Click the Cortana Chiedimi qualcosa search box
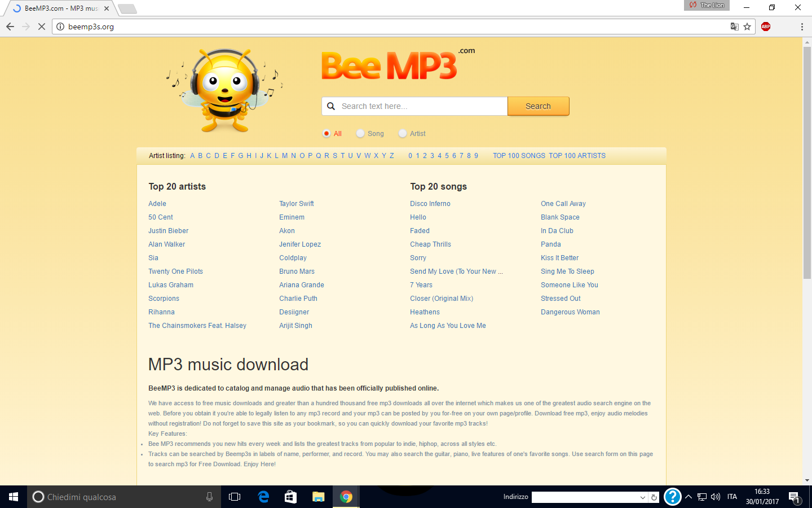 [x=124, y=497]
